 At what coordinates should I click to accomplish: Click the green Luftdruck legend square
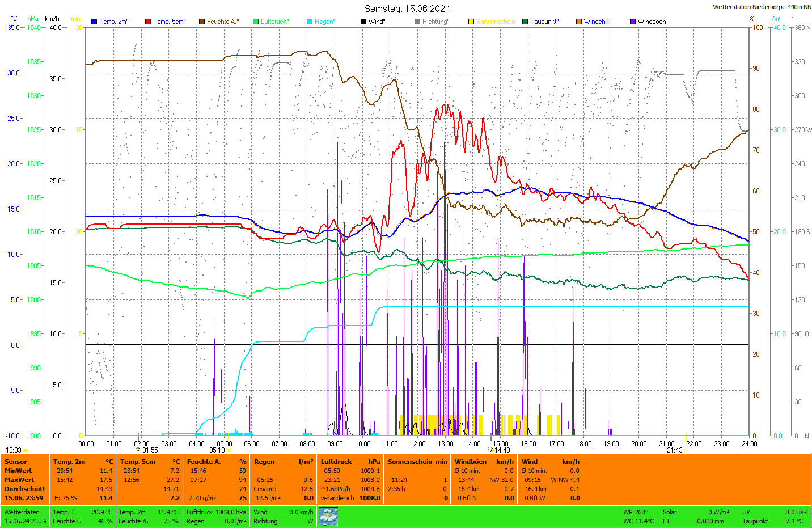pos(256,22)
